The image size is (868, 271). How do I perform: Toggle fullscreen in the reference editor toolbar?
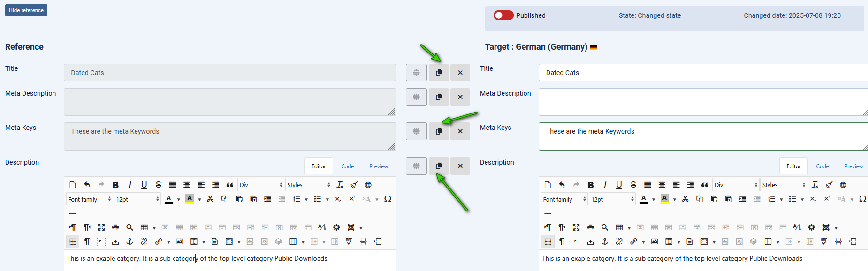101,227
